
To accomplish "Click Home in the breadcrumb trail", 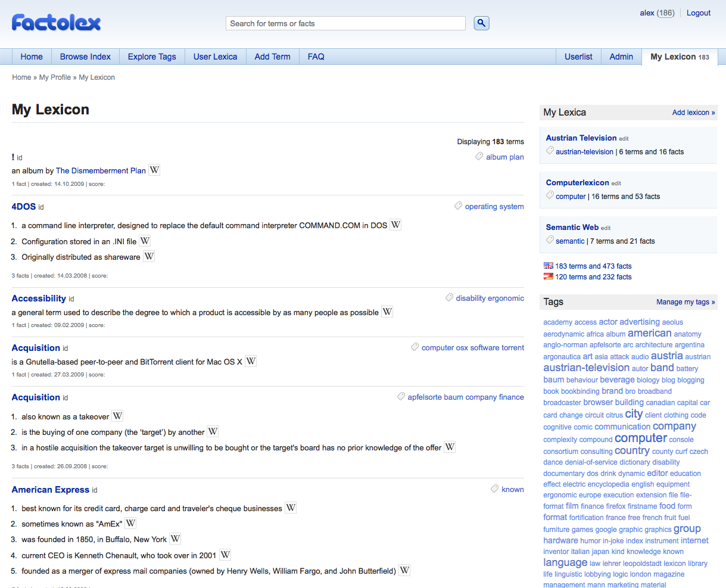I will click(x=21, y=77).
